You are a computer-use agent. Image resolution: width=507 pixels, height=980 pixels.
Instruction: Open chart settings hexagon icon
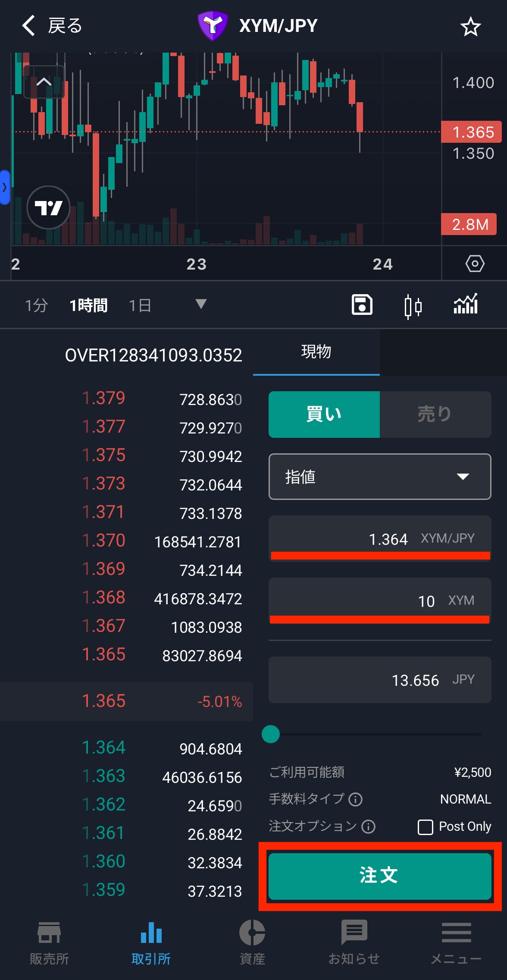click(x=475, y=264)
